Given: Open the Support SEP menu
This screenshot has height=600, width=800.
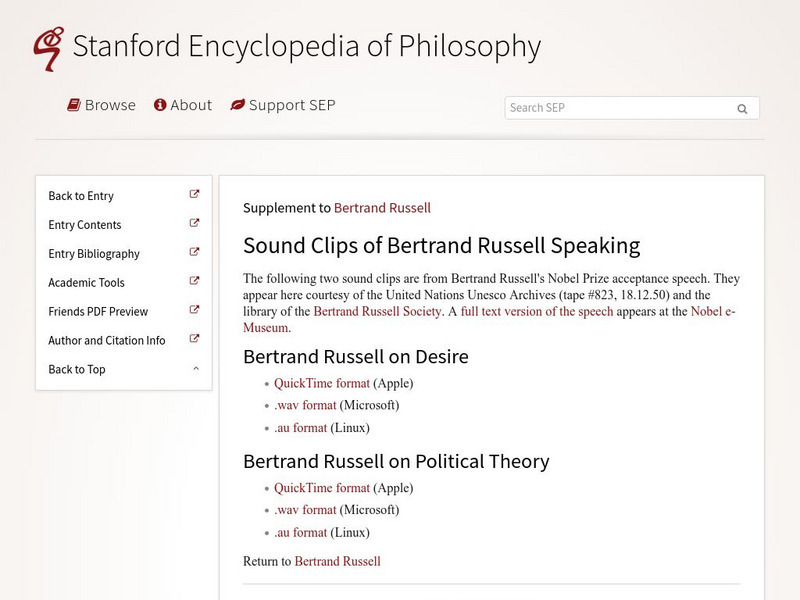Looking at the screenshot, I should pyautogui.click(x=292, y=105).
